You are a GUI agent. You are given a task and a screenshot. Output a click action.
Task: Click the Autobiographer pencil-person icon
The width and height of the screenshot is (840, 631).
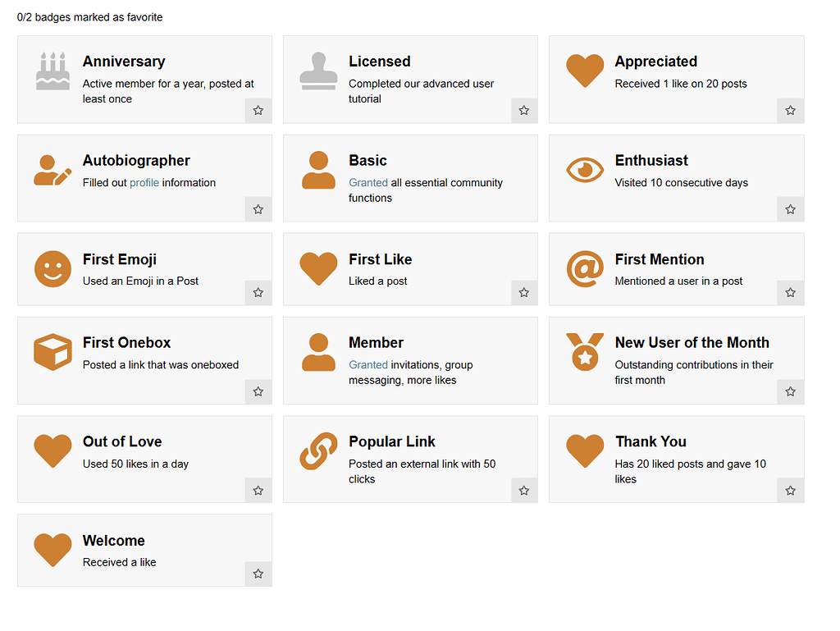52,171
